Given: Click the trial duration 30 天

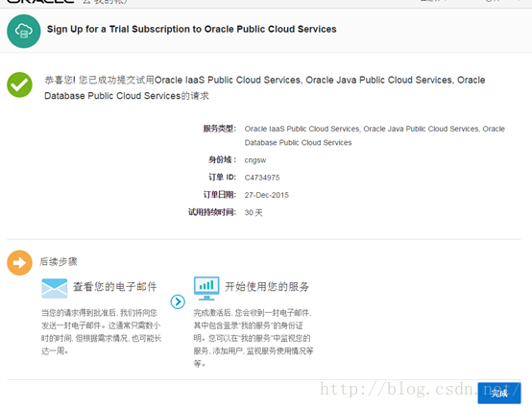Looking at the screenshot, I should point(254,213).
